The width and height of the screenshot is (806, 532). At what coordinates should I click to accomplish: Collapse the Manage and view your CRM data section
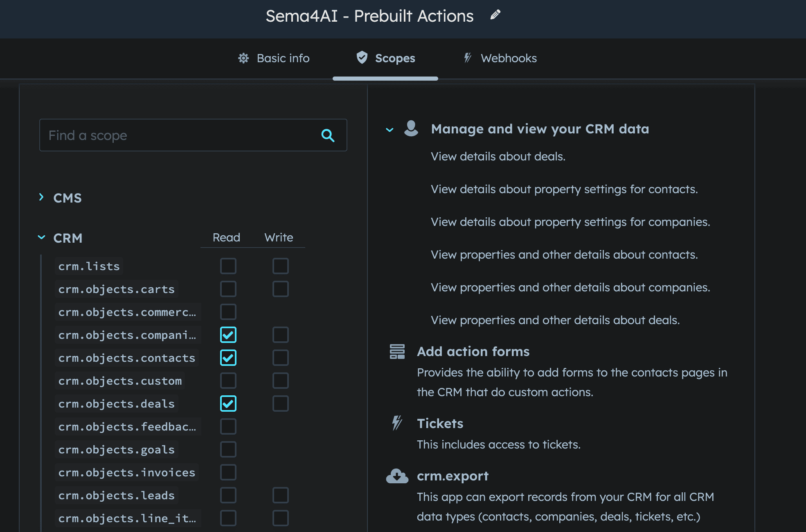coord(389,130)
